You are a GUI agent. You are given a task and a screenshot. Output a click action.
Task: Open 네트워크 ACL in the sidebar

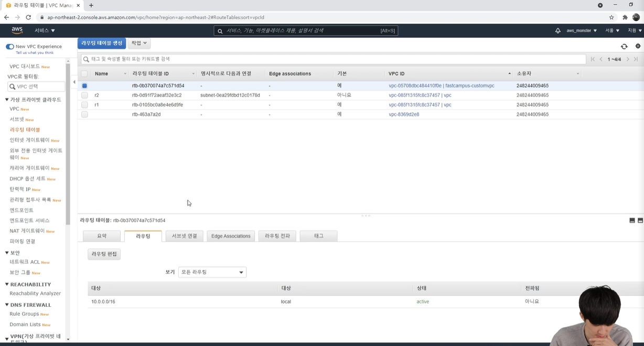[x=24, y=262]
